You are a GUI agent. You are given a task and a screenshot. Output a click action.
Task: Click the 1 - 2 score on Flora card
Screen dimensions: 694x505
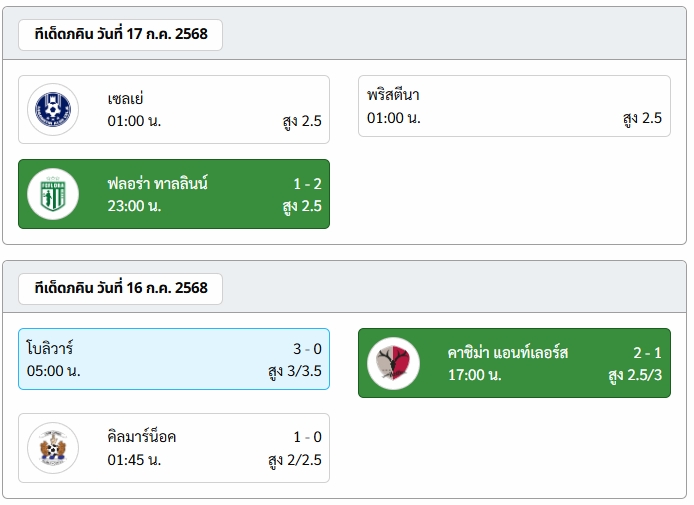coord(308,184)
